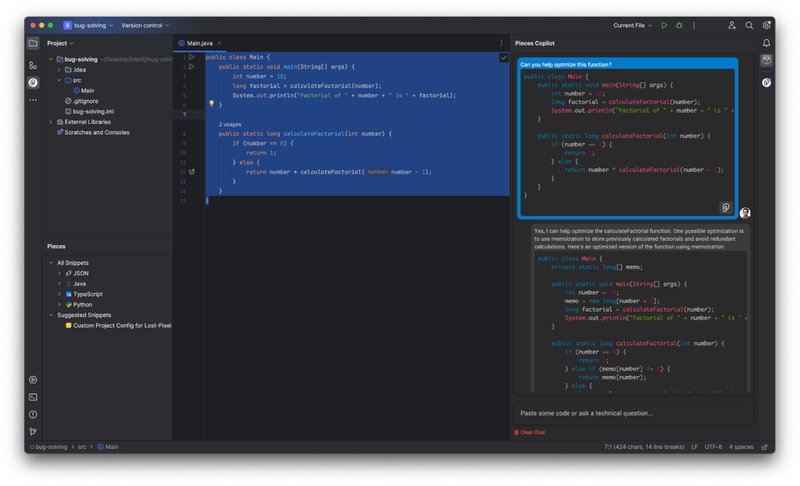Click the Clear Chat button
This screenshot has width=800, height=486.
point(530,432)
